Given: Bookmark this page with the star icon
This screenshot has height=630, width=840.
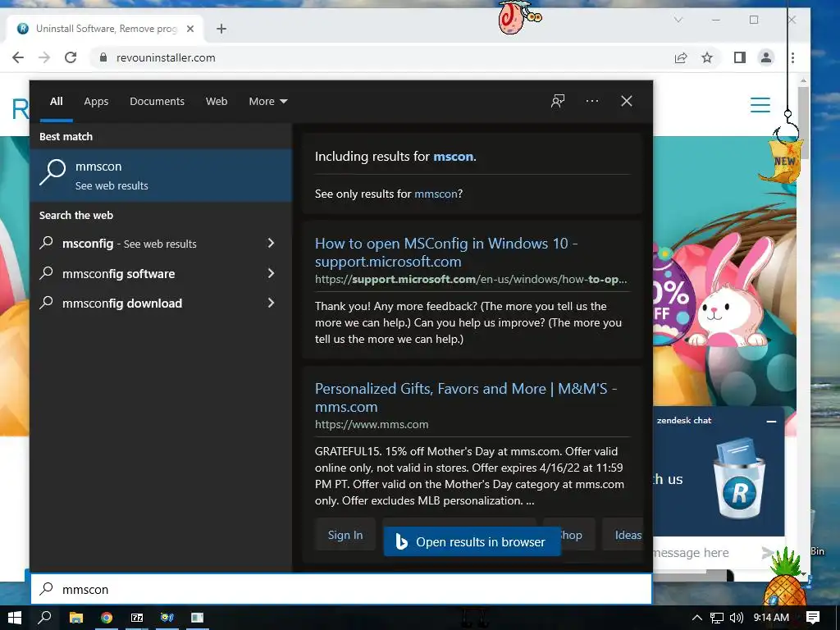Looking at the screenshot, I should click(707, 57).
